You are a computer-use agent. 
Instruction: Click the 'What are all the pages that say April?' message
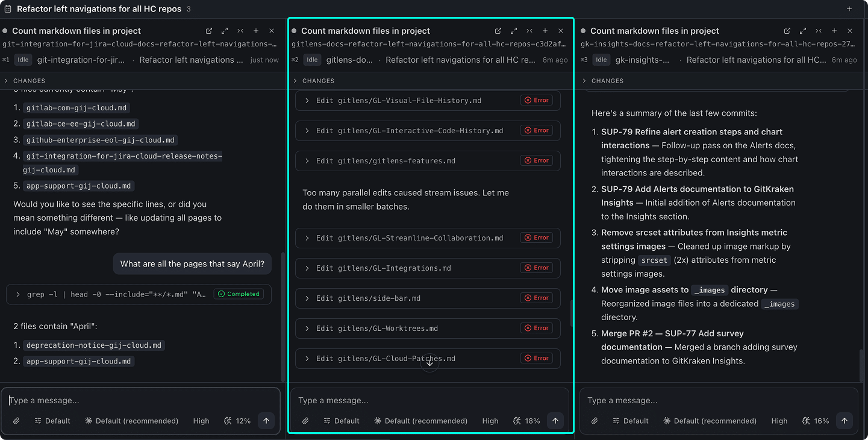(x=192, y=263)
